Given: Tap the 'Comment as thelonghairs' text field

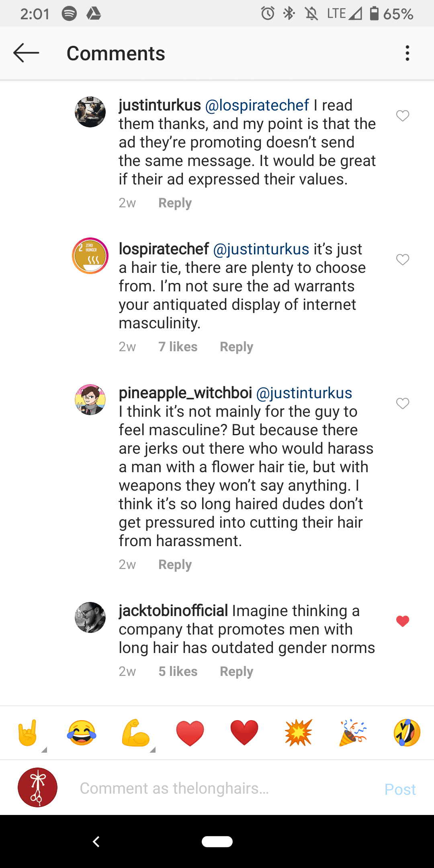Looking at the screenshot, I should tap(225, 788).
